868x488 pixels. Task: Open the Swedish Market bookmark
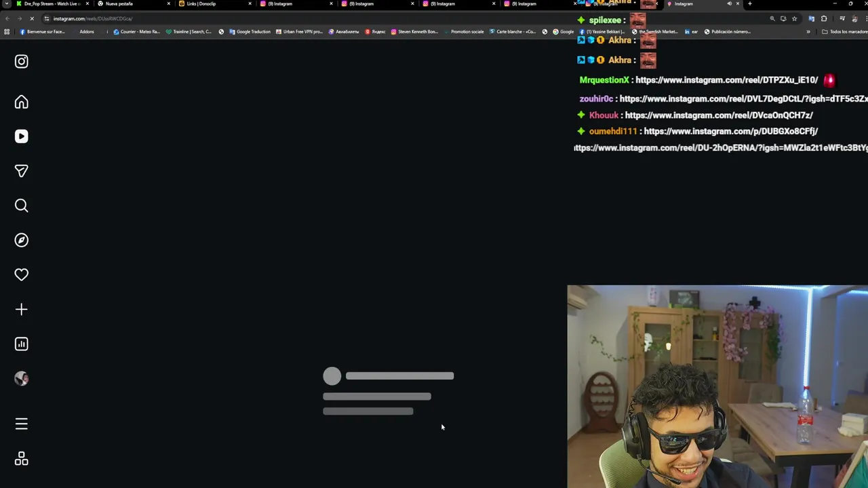[655, 31]
